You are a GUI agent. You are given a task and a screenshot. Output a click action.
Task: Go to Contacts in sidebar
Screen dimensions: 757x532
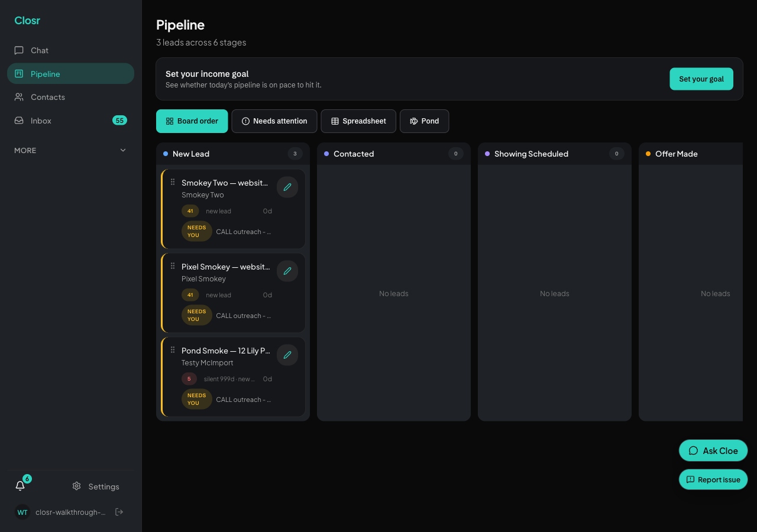[70, 97]
